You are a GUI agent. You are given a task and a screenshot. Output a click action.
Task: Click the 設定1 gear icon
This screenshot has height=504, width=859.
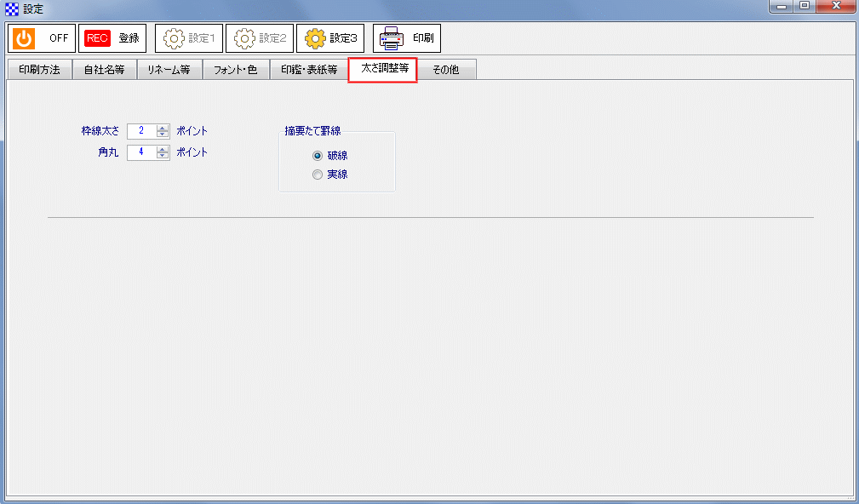[x=173, y=37]
